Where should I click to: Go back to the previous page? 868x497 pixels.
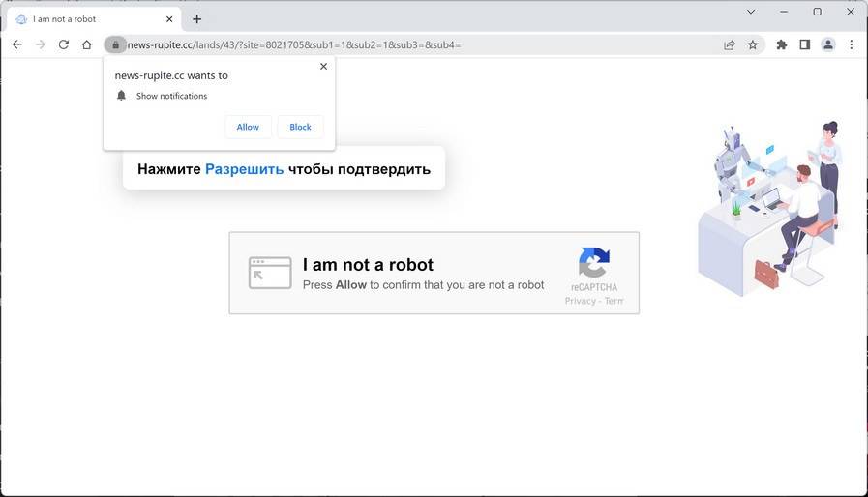17,44
